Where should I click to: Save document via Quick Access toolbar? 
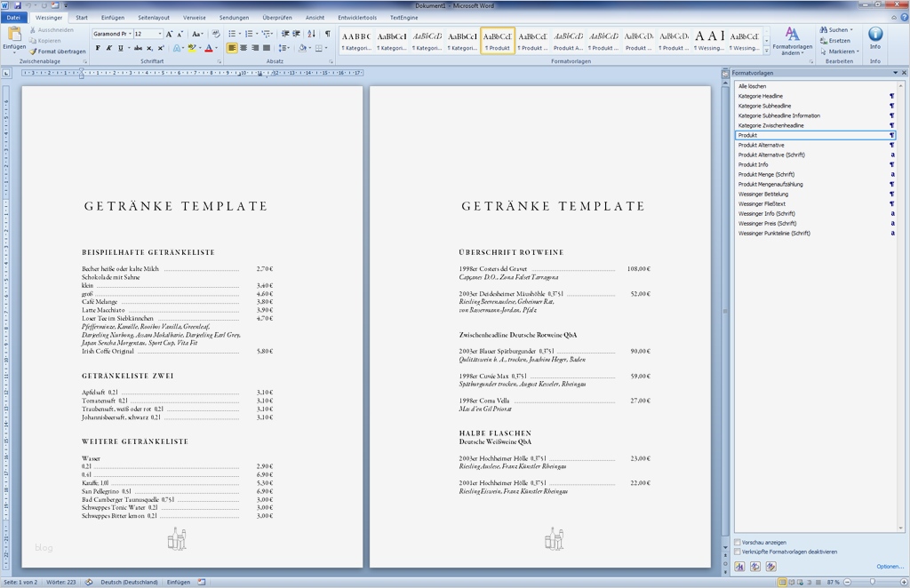[18, 5]
